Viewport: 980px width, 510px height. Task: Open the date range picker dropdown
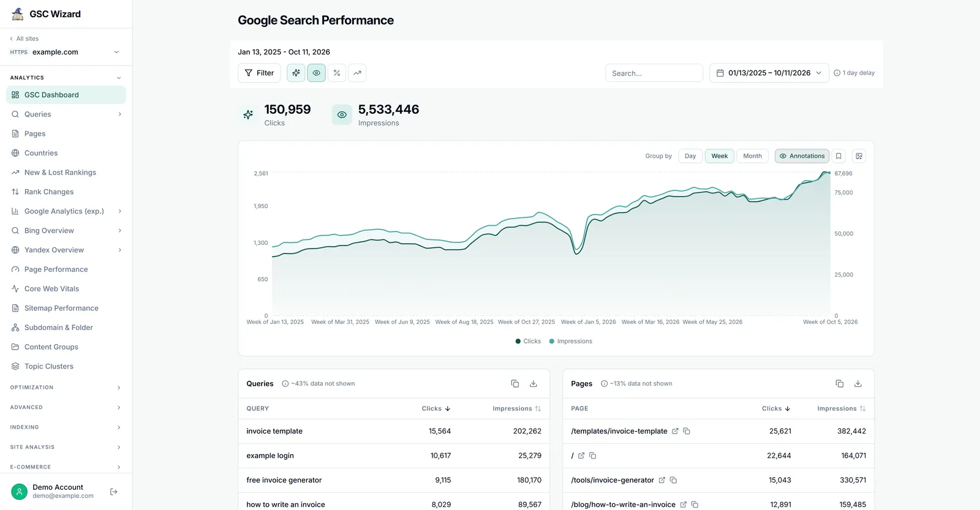point(769,73)
